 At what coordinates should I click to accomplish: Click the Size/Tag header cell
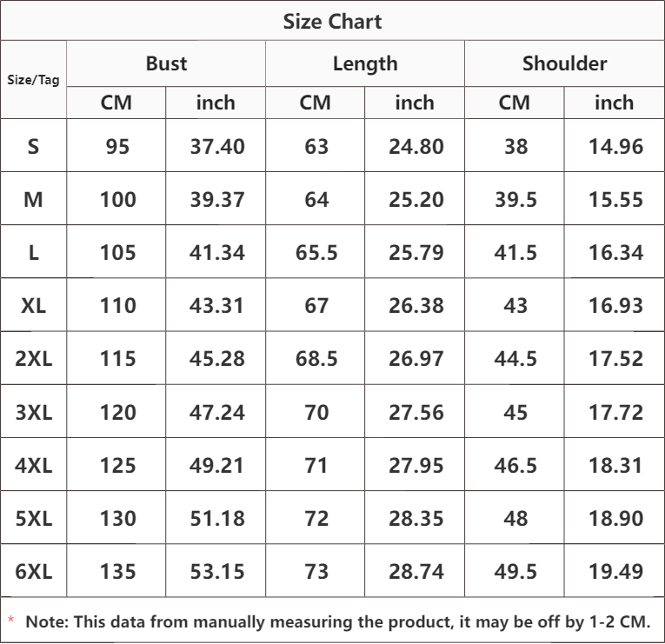pyautogui.click(x=33, y=80)
